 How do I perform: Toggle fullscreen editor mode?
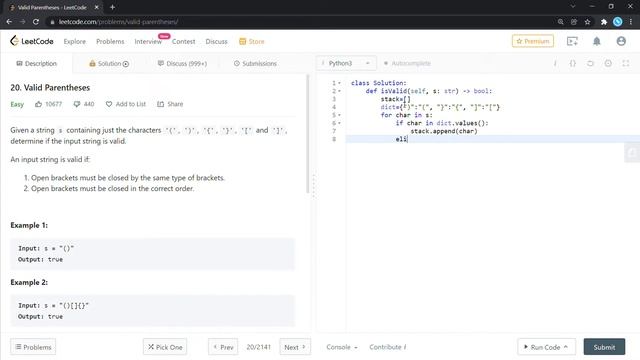[626, 63]
